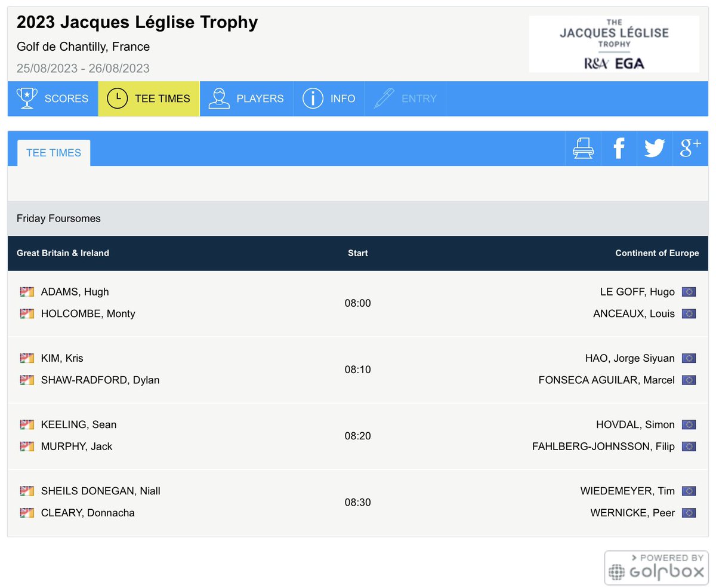This screenshot has height=588, width=716.
Task: Select player name FAHLBERG-JOHNSSON, Filip
Action: (603, 446)
